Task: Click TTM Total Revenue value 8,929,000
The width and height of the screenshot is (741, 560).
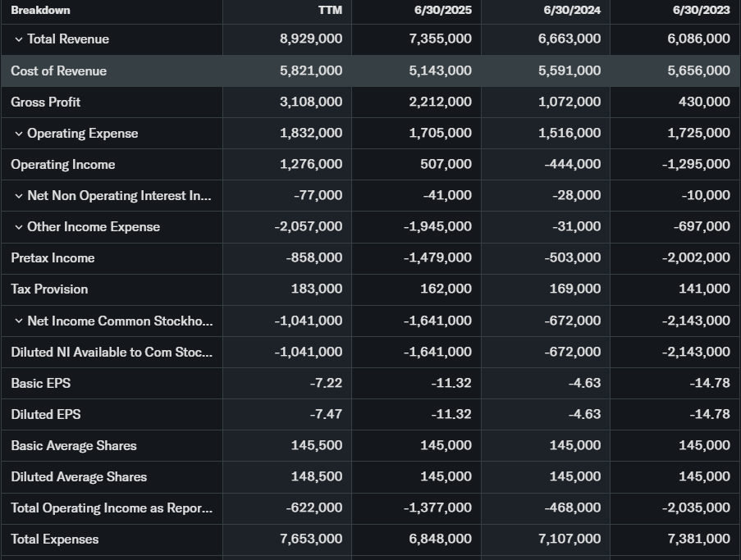Action: tap(311, 39)
